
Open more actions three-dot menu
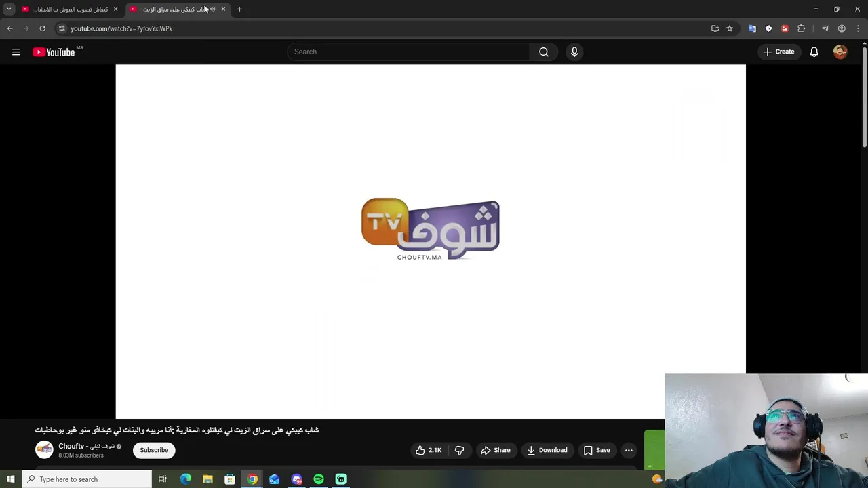(x=629, y=450)
